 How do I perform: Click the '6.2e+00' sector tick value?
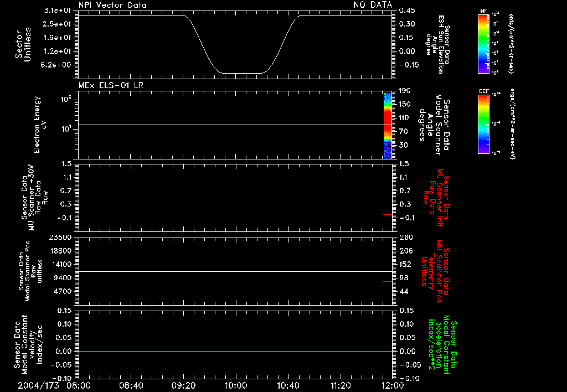(57, 65)
